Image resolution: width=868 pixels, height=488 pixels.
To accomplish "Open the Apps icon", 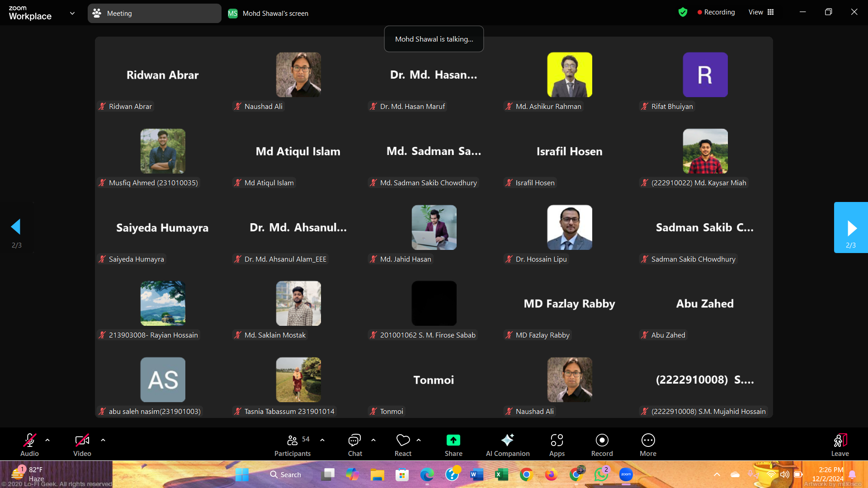I will (x=557, y=441).
